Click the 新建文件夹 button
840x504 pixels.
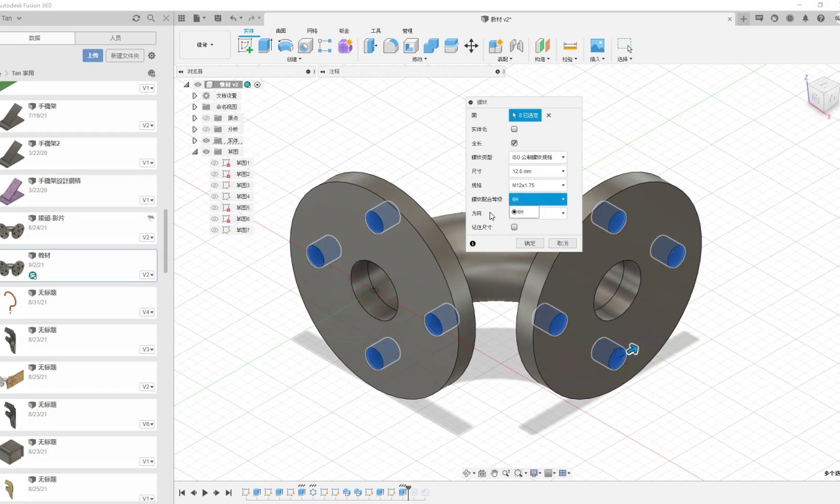pyautogui.click(x=125, y=56)
